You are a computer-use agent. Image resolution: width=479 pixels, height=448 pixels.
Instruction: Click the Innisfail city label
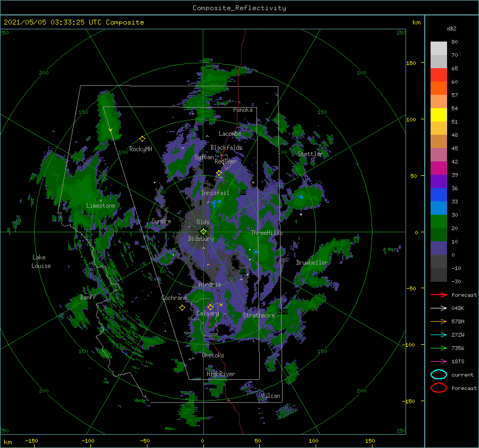[215, 193]
